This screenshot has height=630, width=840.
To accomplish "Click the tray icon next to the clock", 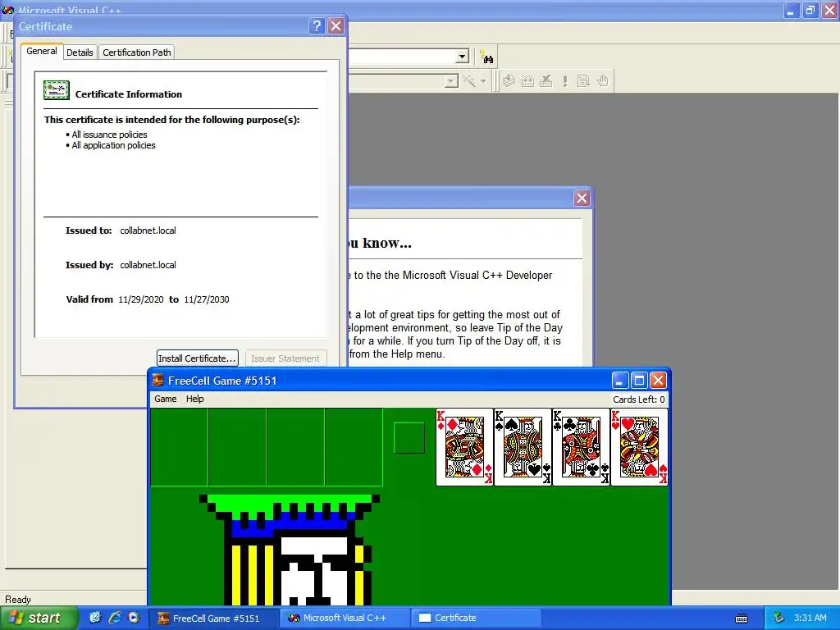I will pyautogui.click(x=778, y=618).
